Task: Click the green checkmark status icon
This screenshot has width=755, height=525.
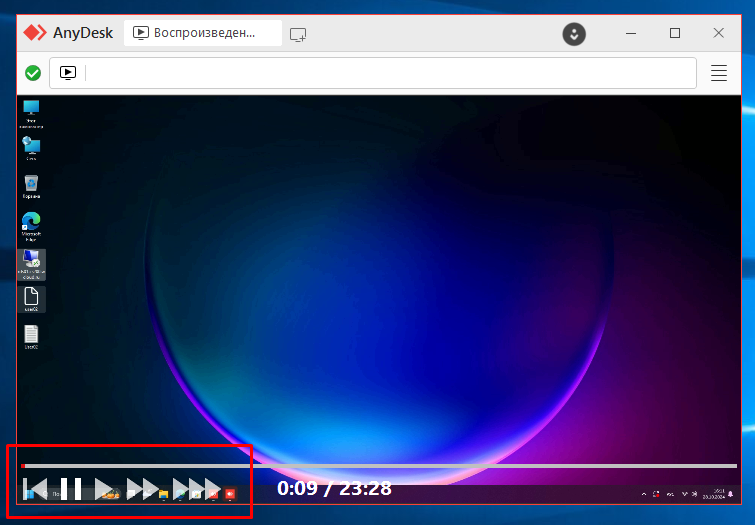Action: click(x=33, y=73)
